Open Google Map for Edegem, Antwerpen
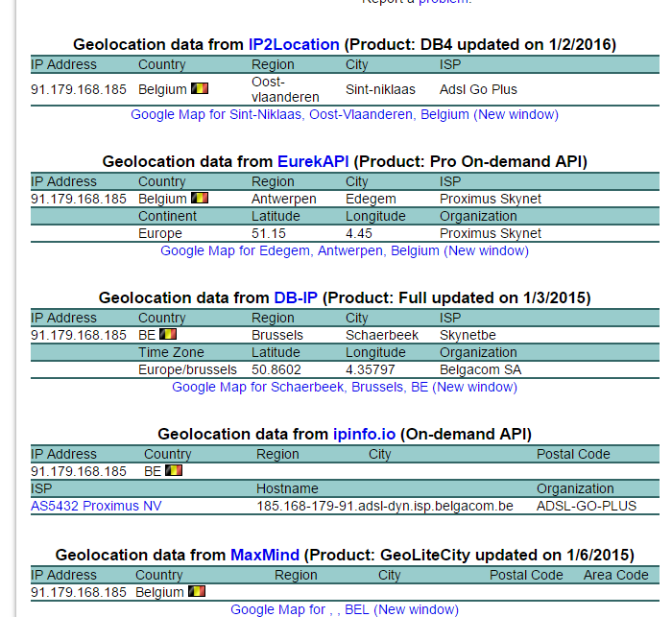The image size is (672, 617). tap(345, 250)
